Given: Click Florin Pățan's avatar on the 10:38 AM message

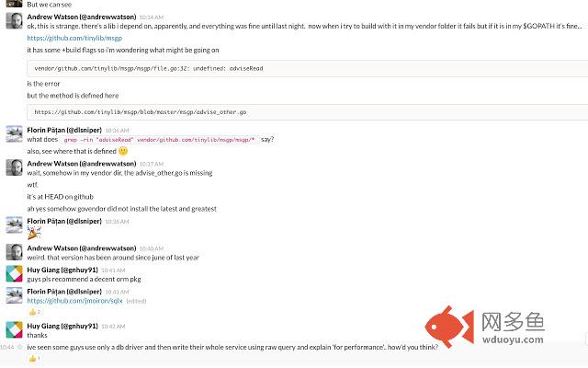Looking at the screenshot, I should pyautogui.click(x=14, y=225).
